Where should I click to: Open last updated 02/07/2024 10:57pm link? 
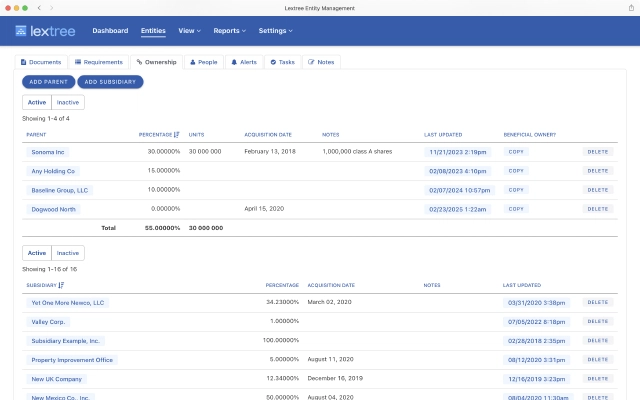coord(460,190)
